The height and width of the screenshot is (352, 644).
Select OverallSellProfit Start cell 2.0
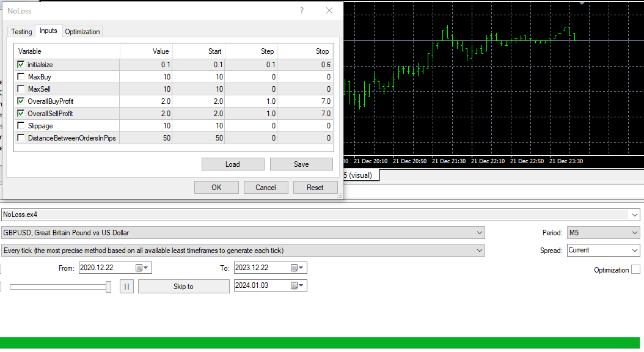pos(199,114)
